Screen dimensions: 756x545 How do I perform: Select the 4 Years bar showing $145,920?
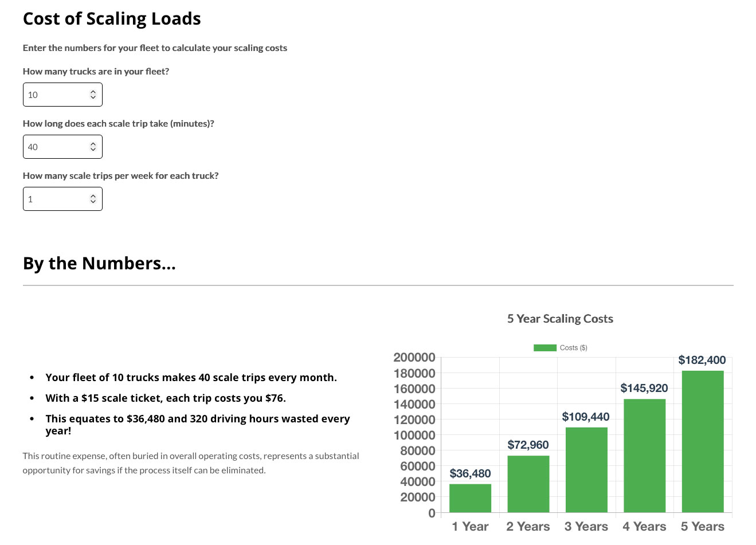[644, 456]
